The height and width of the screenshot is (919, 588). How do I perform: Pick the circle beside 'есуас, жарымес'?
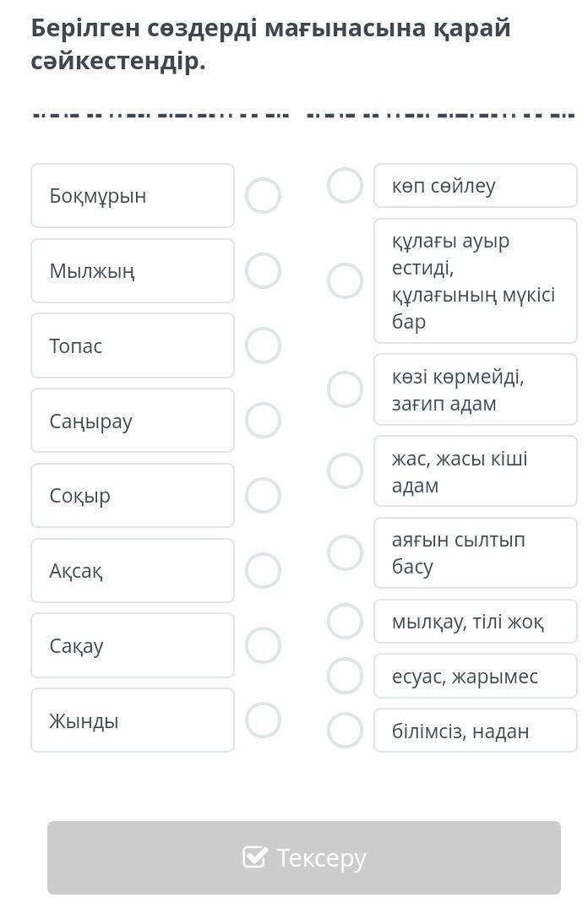(x=345, y=676)
